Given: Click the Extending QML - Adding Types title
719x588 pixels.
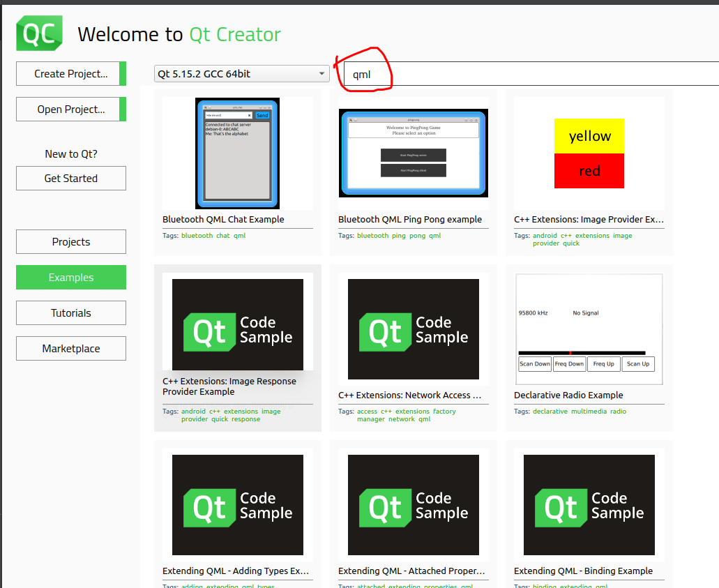Looking at the screenshot, I should pos(236,571).
